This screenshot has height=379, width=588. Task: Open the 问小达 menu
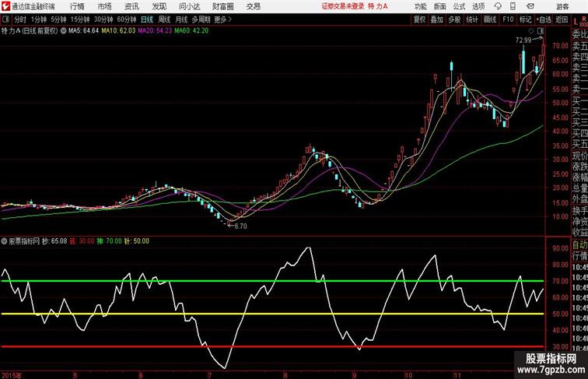point(189,6)
